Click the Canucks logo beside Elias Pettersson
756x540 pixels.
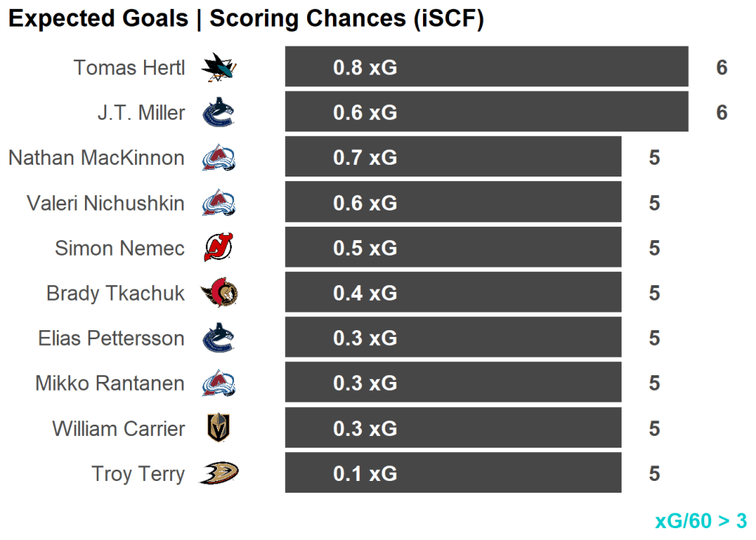coord(219,338)
